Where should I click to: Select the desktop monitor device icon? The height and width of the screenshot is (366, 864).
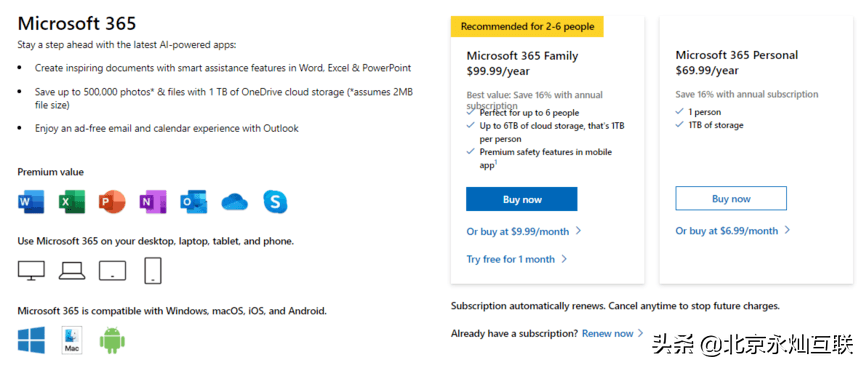(x=31, y=271)
